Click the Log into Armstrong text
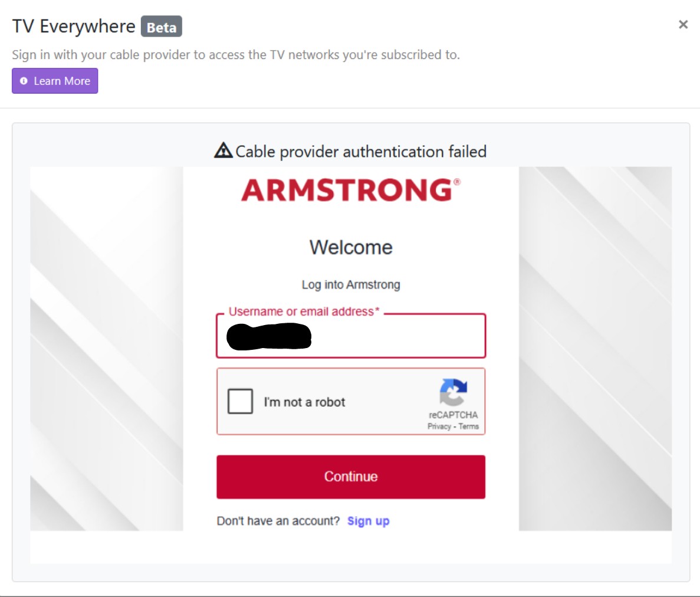 tap(351, 285)
